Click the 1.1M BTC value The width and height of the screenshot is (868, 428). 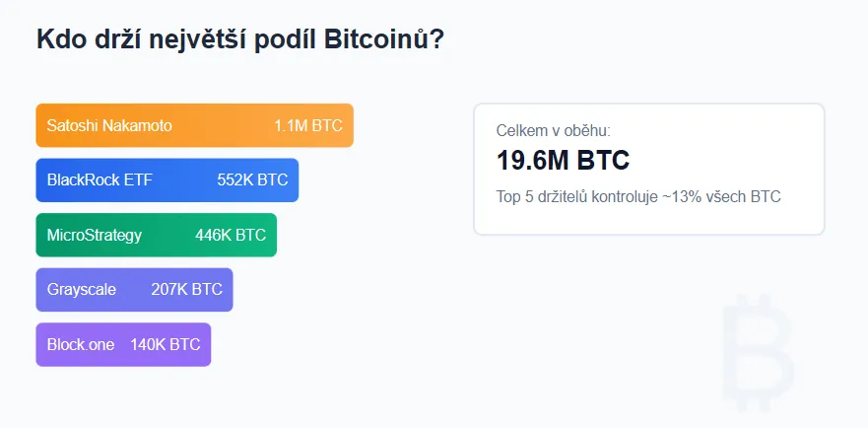tap(308, 125)
